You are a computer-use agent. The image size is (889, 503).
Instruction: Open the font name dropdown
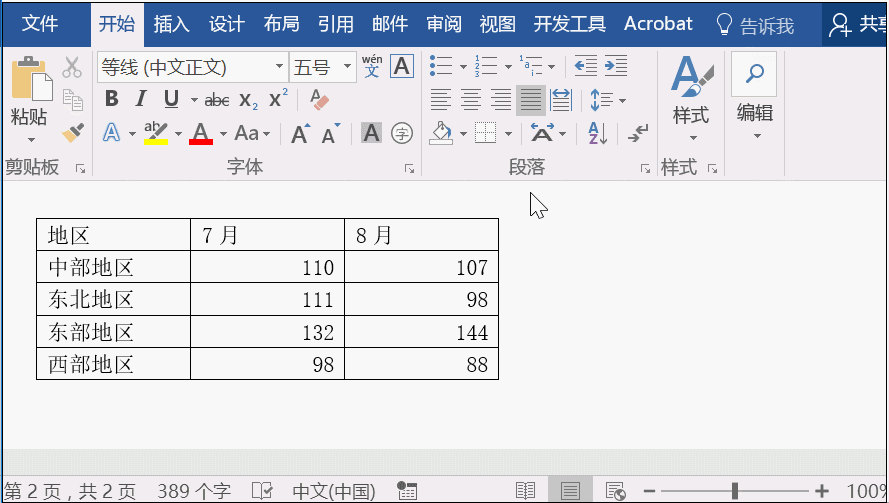click(280, 67)
